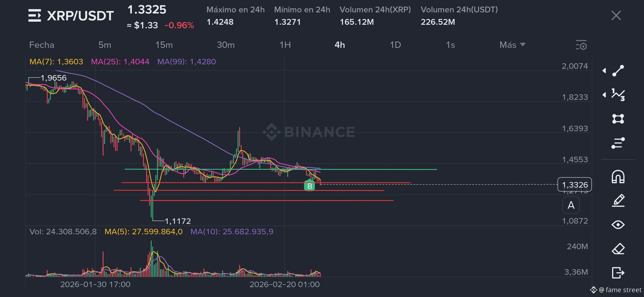Select the rectangle shape drawing tool
Screen dimensions: 644x297
point(618,119)
